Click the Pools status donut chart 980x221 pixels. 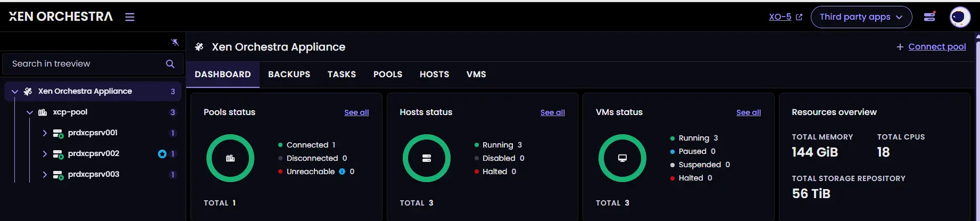click(x=230, y=158)
